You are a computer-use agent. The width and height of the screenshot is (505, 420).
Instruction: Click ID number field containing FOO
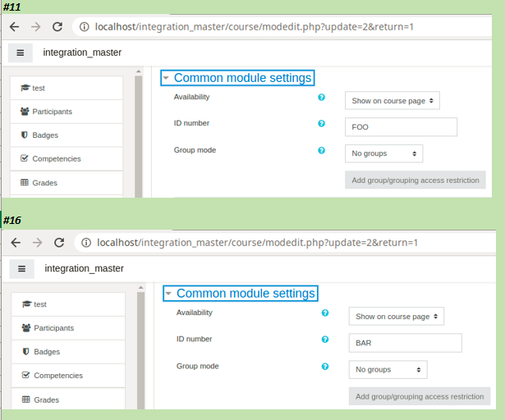tap(401, 127)
